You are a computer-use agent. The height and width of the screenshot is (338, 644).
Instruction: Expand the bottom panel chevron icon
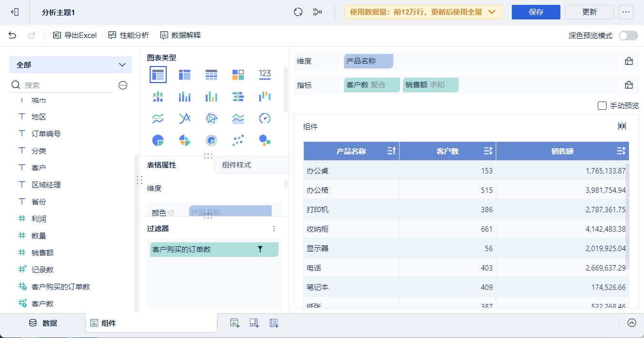tap(632, 323)
